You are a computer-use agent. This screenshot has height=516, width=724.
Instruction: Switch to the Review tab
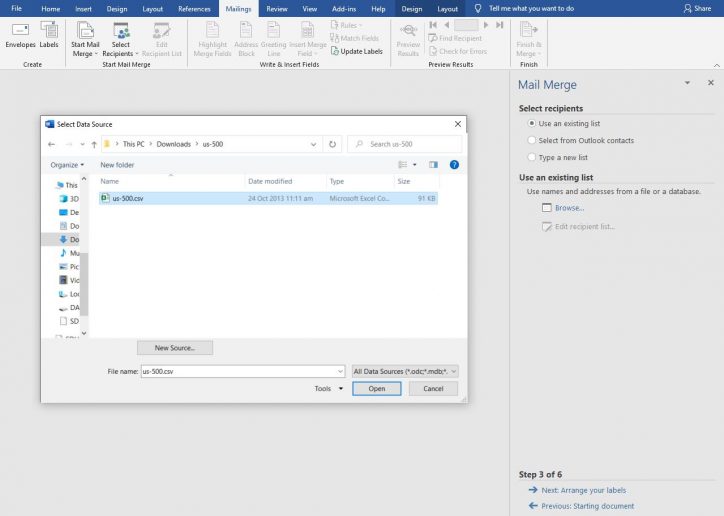tap(277, 8)
